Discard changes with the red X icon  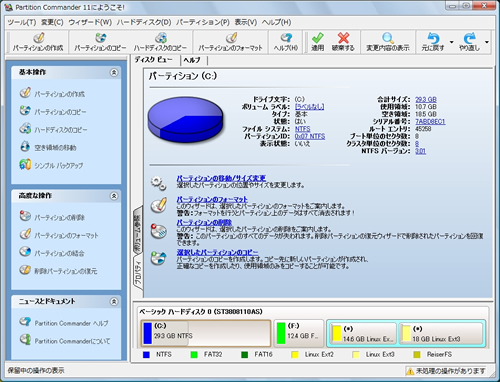click(x=343, y=38)
